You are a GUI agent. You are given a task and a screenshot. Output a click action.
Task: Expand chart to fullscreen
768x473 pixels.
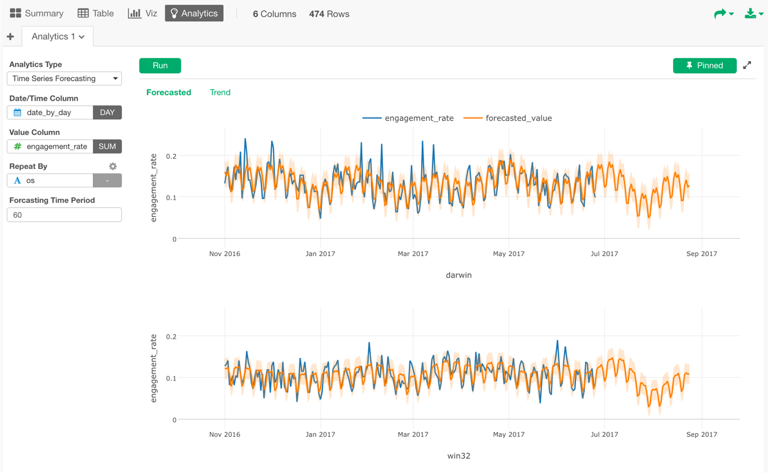pos(747,65)
